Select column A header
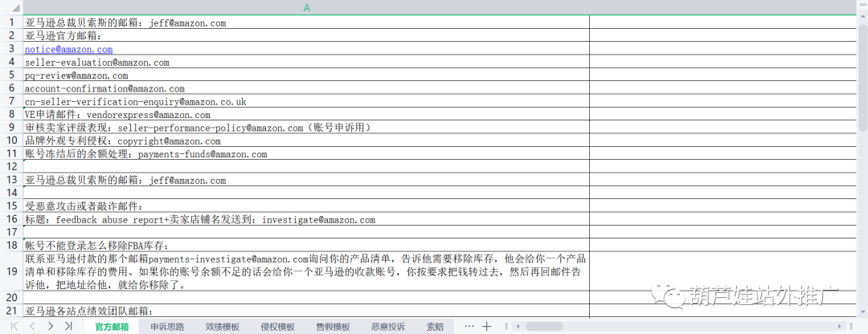The height and width of the screenshot is (334, 868). (307, 8)
